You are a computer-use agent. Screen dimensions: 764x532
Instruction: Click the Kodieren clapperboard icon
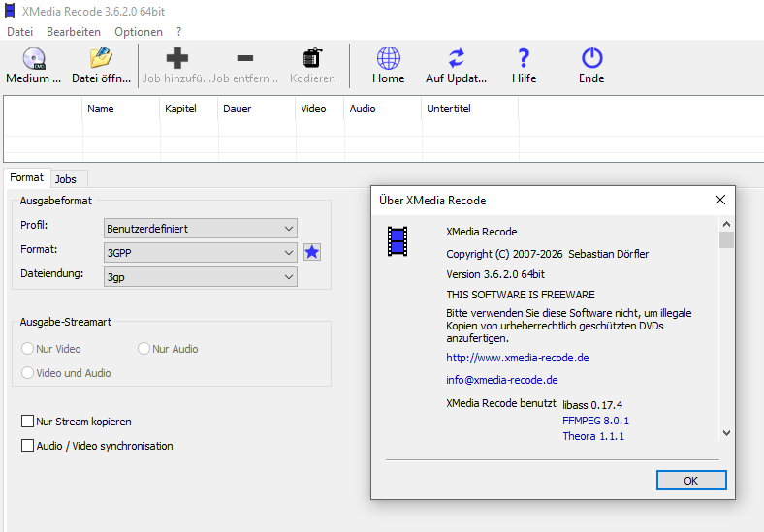click(x=312, y=58)
